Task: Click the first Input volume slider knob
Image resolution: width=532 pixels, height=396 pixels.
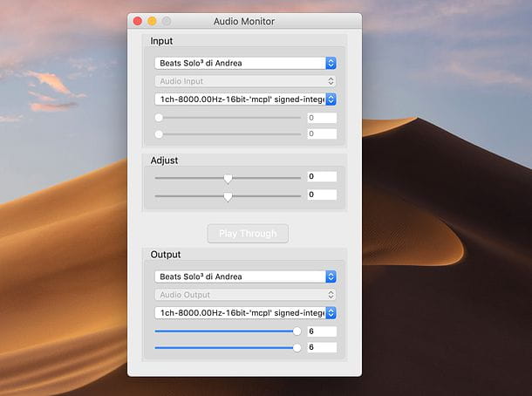Action: 159,118
